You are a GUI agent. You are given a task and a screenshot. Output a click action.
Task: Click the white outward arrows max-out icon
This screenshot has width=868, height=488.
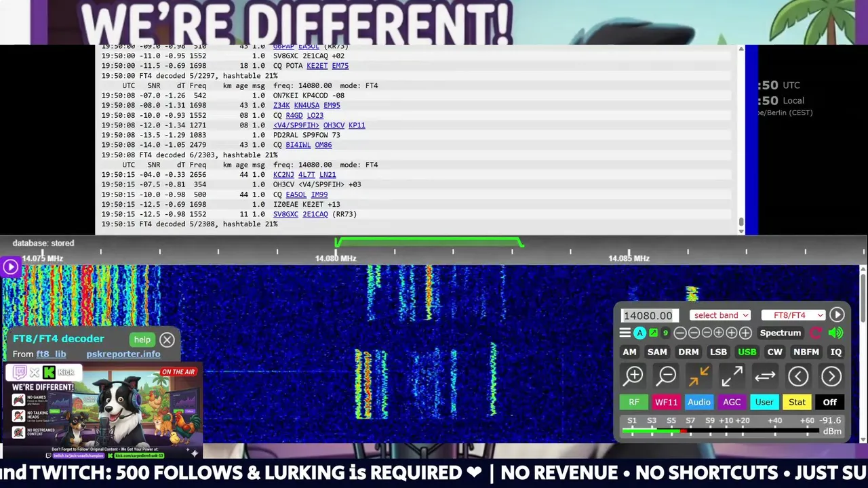(732, 375)
